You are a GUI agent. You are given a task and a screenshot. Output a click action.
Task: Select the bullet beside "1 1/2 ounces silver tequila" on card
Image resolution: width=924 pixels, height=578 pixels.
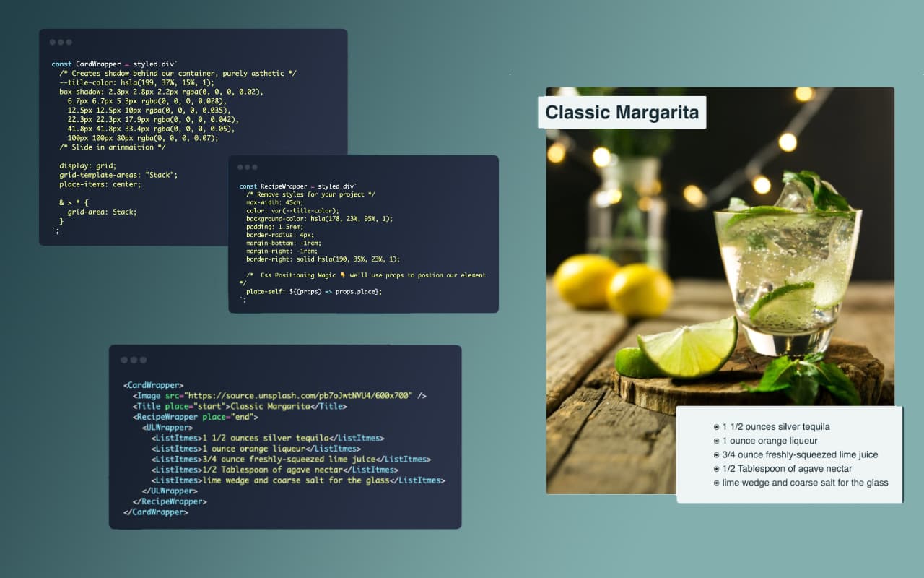[x=716, y=427]
